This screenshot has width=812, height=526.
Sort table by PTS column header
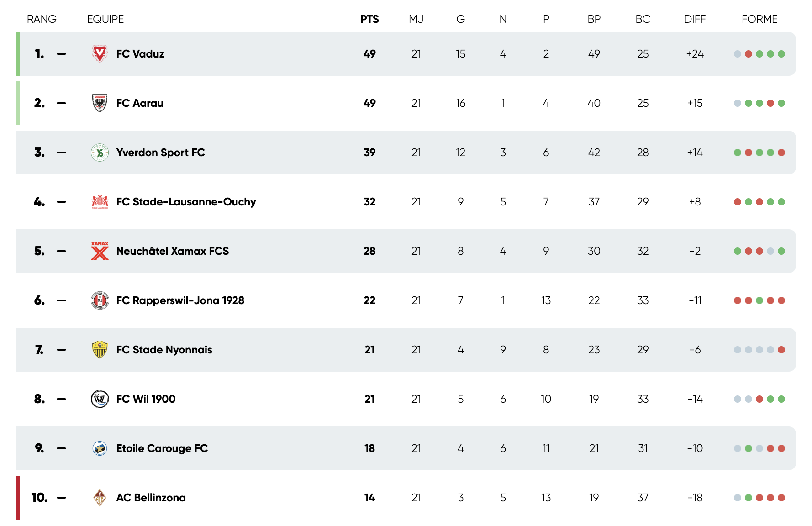(x=369, y=19)
